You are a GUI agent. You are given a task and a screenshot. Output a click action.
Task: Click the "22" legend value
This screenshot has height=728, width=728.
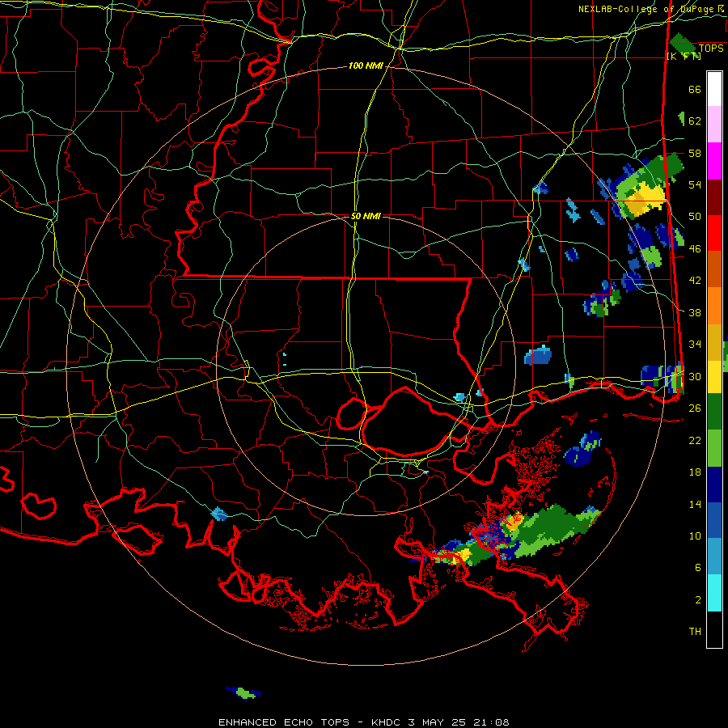(x=695, y=440)
